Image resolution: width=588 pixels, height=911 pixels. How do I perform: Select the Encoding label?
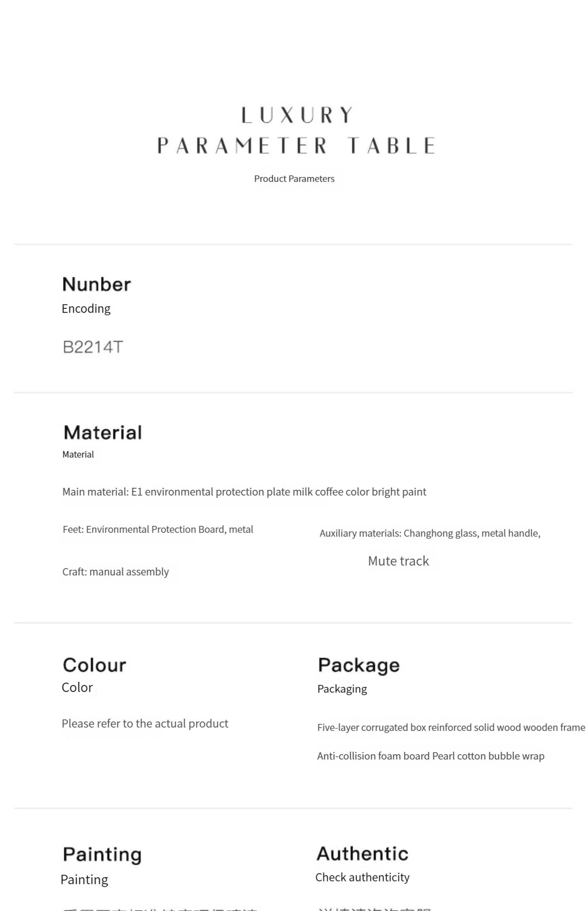86,309
